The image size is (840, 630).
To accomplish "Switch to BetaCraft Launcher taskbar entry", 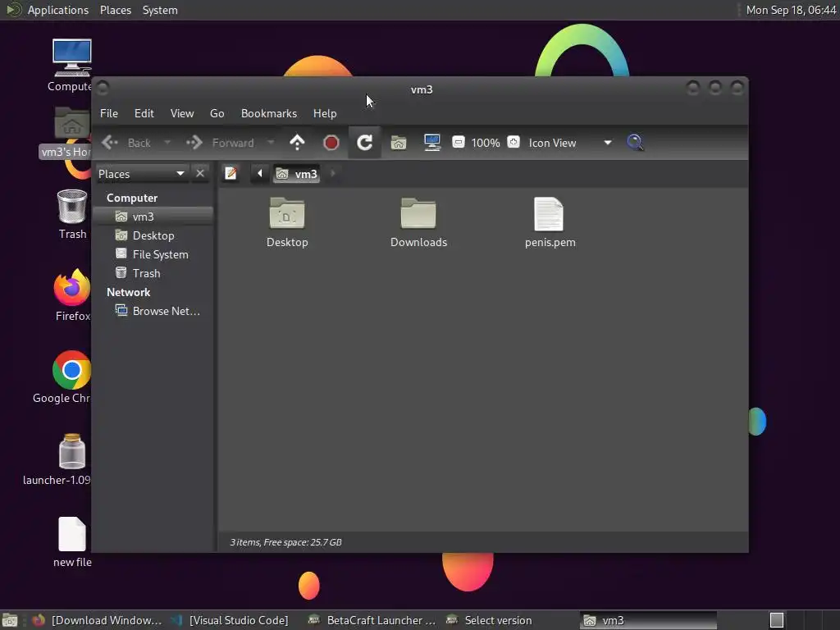I will coord(372,620).
